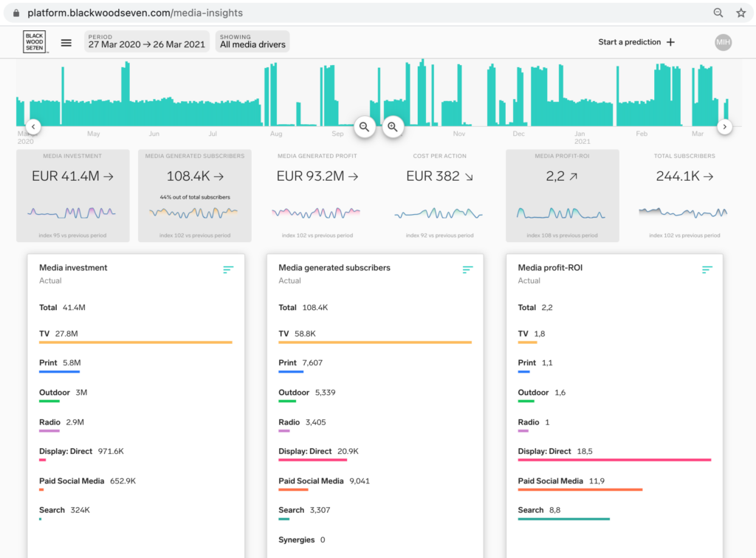Open the Showing All media drivers selector

(252, 42)
